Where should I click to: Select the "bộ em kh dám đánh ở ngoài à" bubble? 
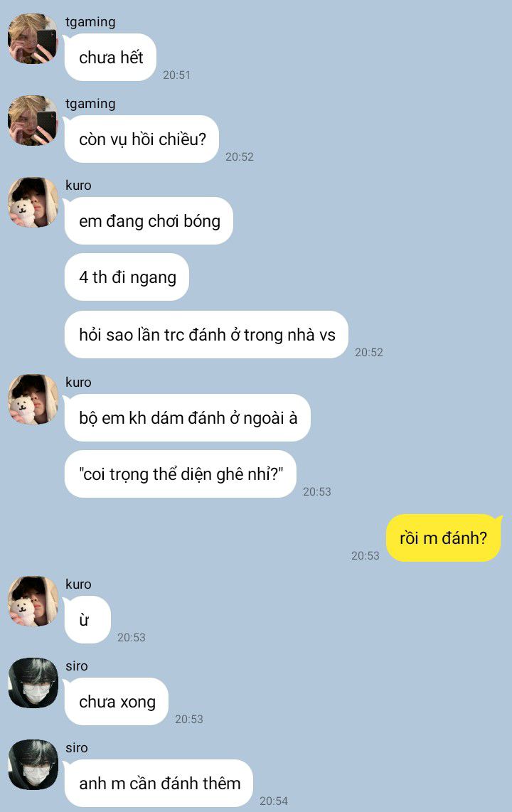coord(188,418)
